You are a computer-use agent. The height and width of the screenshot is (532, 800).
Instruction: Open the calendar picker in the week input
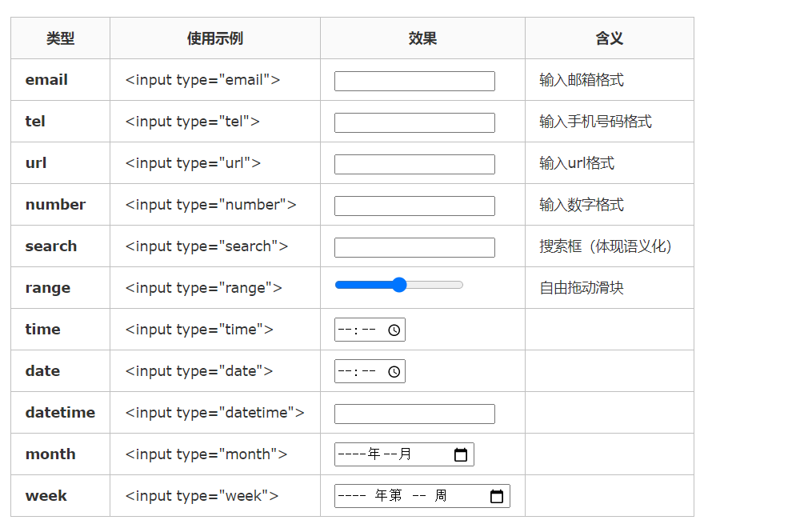click(497, 496)
